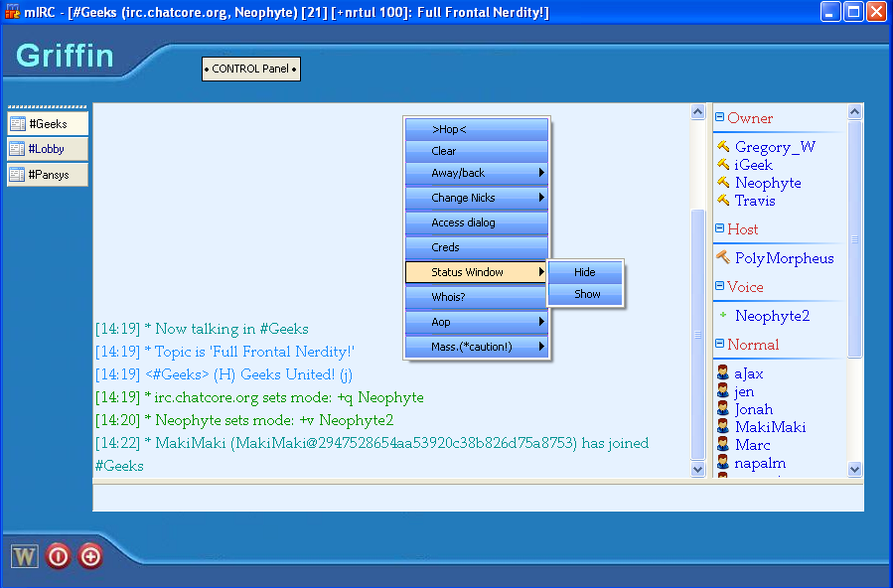
Task: Select user Neophyte2 in nicklist
Action: pyautogui.click(x=772, y=315)
